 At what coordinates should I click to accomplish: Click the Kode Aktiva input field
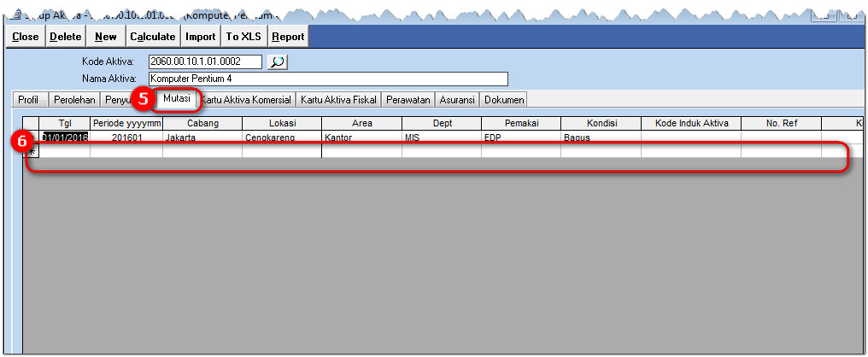205,61
